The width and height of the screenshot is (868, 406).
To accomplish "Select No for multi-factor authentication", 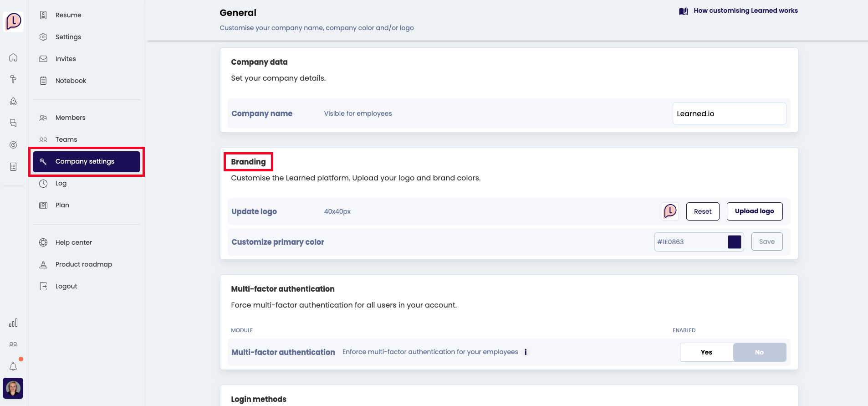I will point(759,352).
